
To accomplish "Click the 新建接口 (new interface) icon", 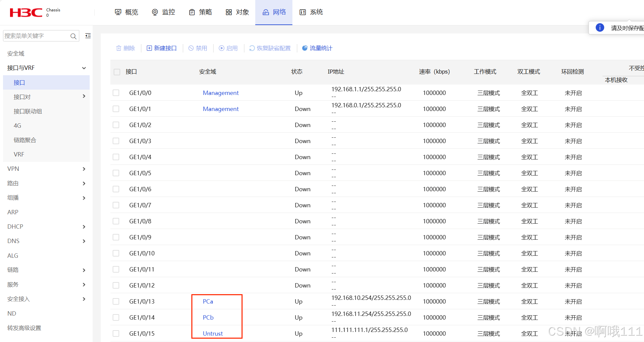I will point(150,48).
